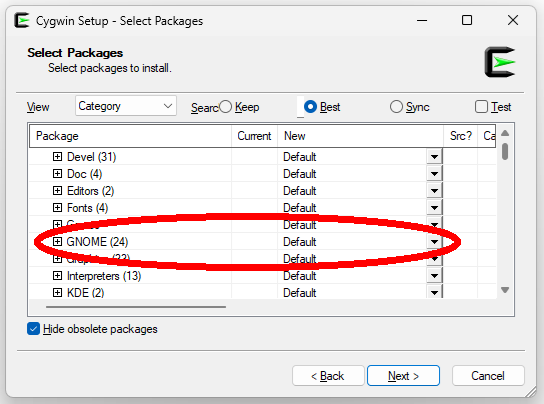This screenshot has width=544, height=404.
Task: Expand the Devel (31) category
Action: click(x=57, y=157)
